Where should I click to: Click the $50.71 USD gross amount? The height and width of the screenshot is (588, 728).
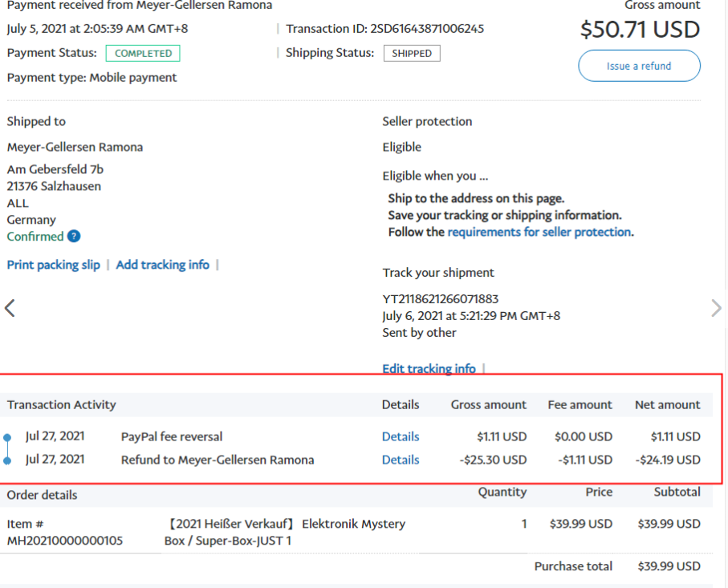640,30
